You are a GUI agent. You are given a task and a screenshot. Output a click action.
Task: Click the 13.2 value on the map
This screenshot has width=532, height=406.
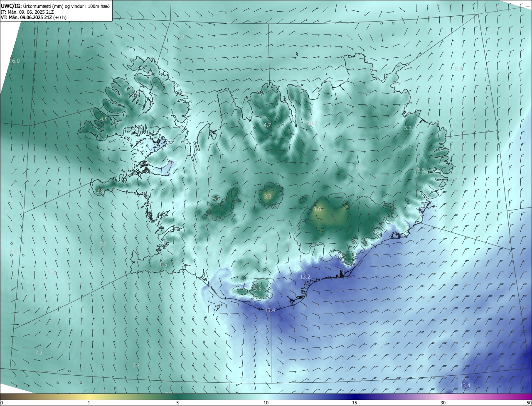305,276
